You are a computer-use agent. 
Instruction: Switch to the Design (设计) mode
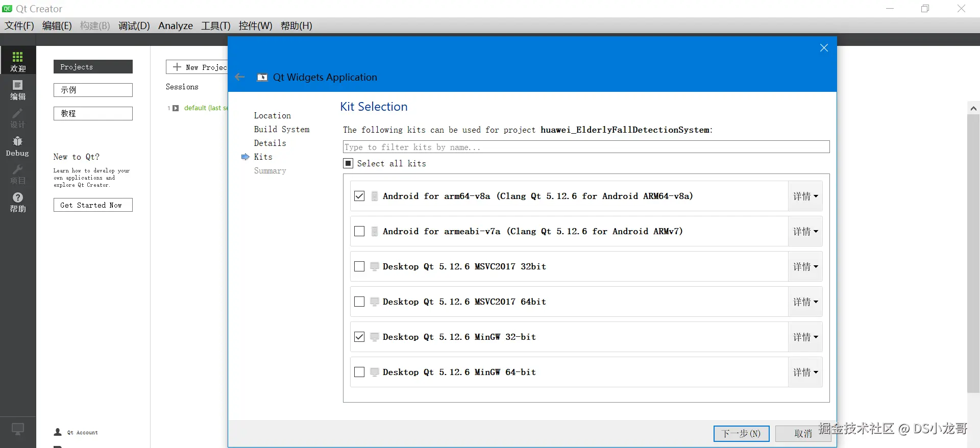pos(18,118)
